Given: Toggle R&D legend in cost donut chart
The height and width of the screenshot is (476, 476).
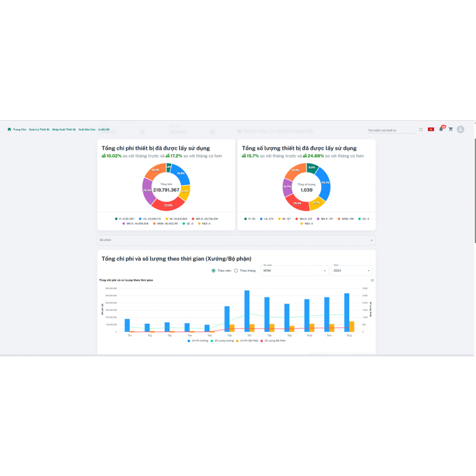Looking at the screenshot, I should click(x=204, y=224).
